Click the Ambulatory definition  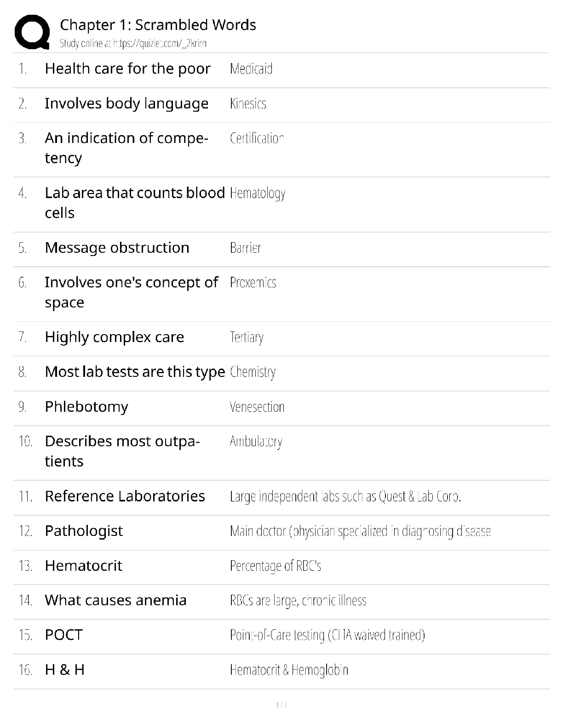coord(256,441)
